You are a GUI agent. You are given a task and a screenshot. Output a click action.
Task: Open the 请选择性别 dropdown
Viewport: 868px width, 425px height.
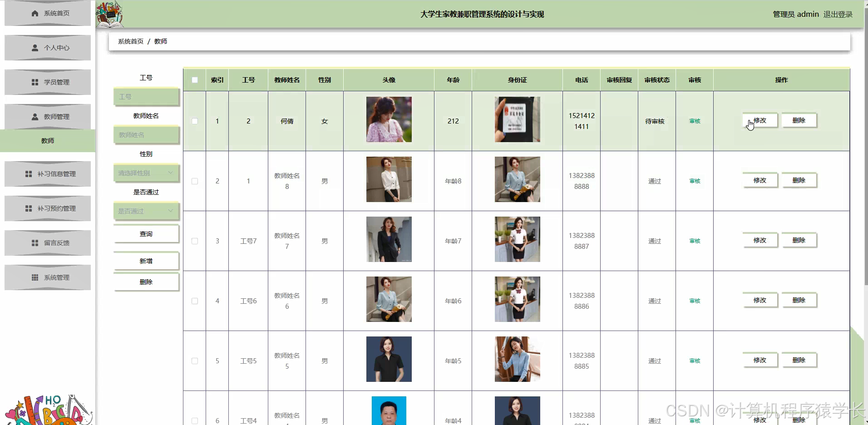[x=146, y=173]
